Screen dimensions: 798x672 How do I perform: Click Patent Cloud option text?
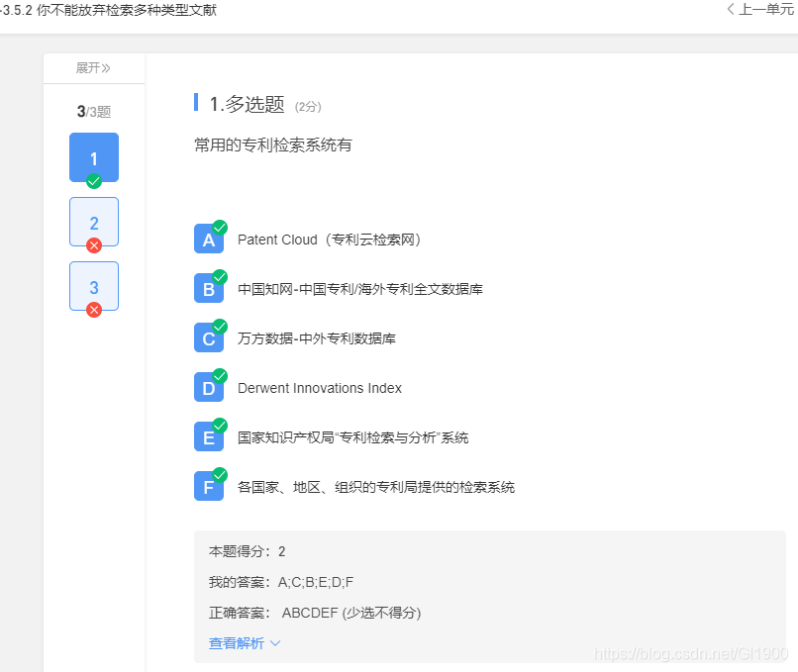330,240
